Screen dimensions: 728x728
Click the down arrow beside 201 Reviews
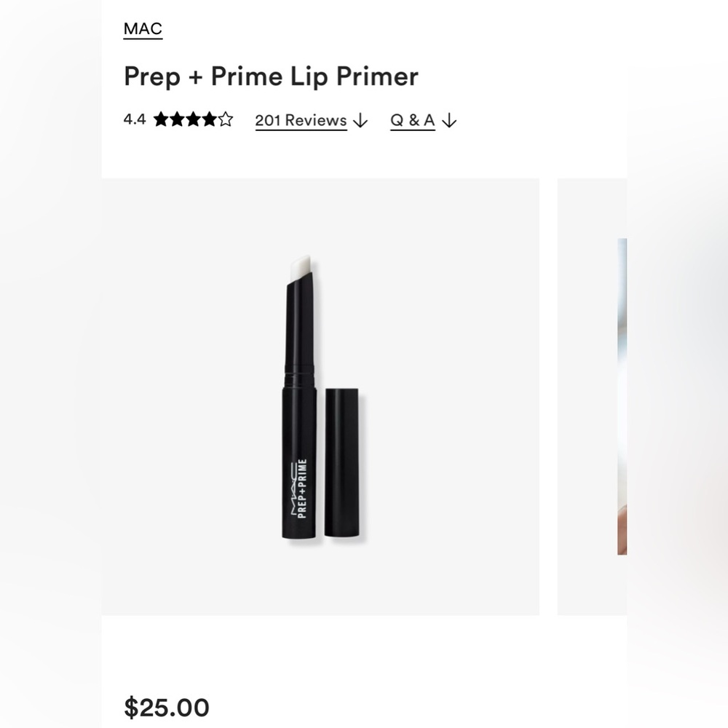360,121
